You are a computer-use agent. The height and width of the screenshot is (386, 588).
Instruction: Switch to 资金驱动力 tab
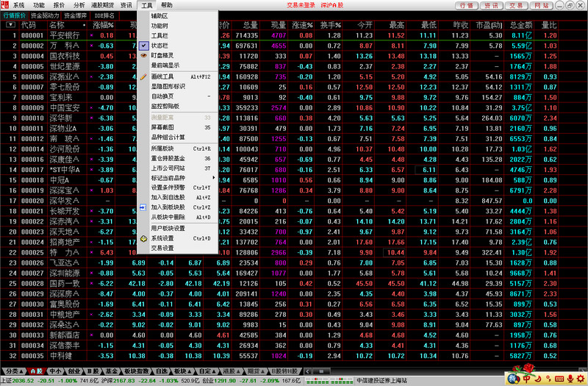(45, 15)
